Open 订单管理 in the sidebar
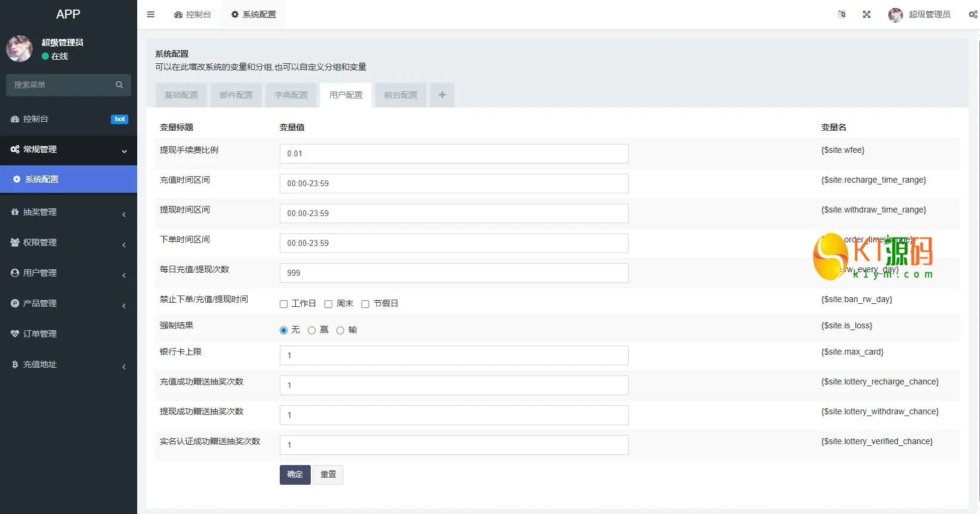The width and height of the screenshot is (980, 514). (x=69, y=334)
